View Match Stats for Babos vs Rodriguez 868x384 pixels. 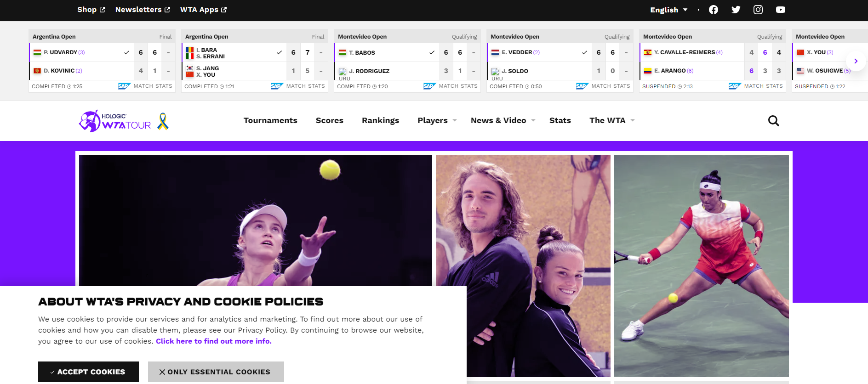coord(458,86)
